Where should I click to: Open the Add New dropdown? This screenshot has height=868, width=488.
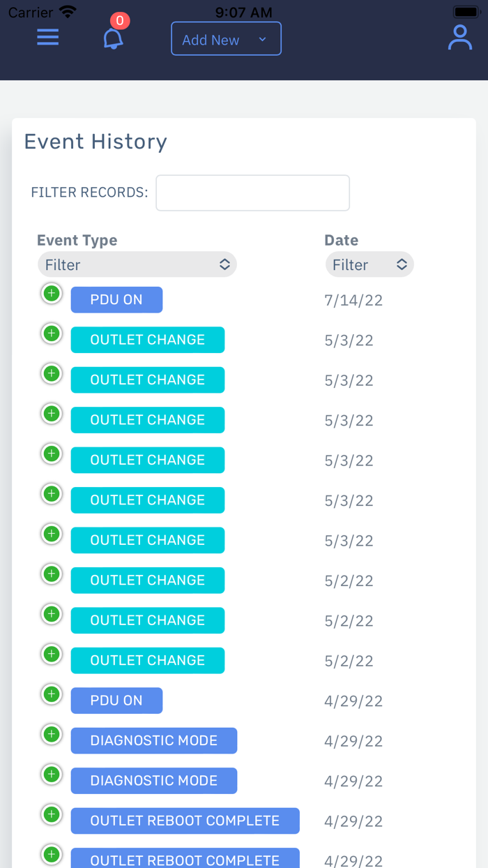[x=226, y=39]
